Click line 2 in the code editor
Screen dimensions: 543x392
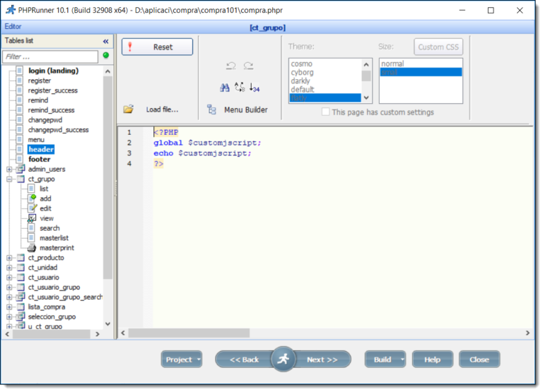point(207,143)
